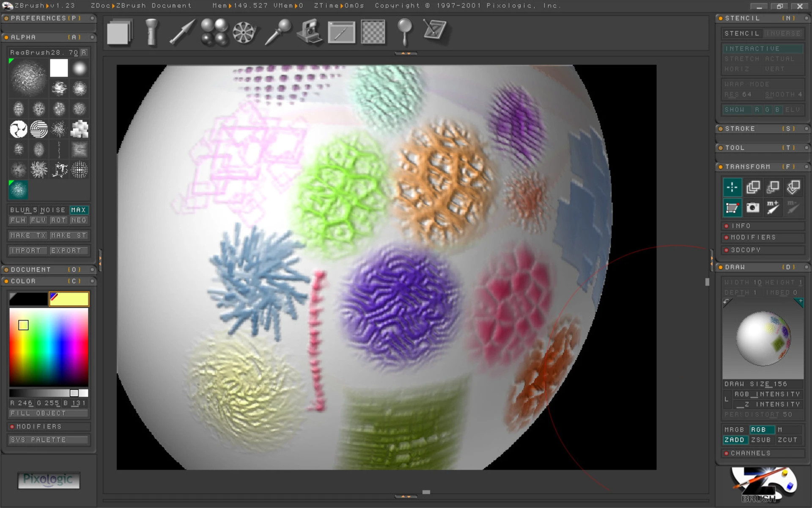Expand the Transform MODIFIERS section

click(x=753, y=237)
